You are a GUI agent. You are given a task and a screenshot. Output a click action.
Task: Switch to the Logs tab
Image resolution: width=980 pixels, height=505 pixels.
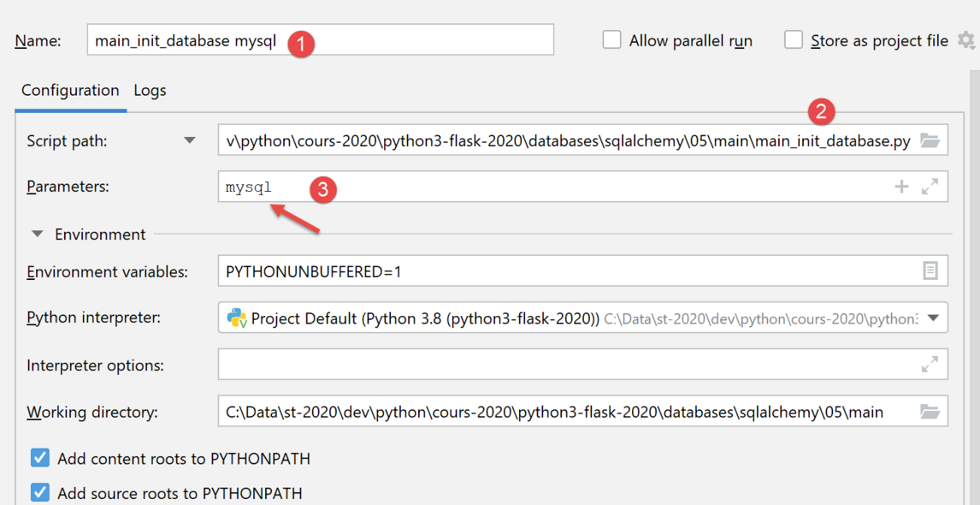150,90
